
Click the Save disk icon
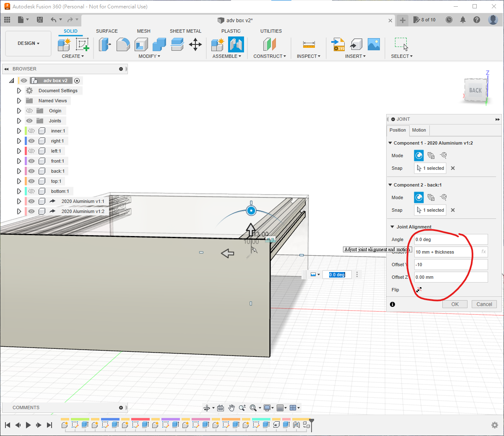[40, 20]
